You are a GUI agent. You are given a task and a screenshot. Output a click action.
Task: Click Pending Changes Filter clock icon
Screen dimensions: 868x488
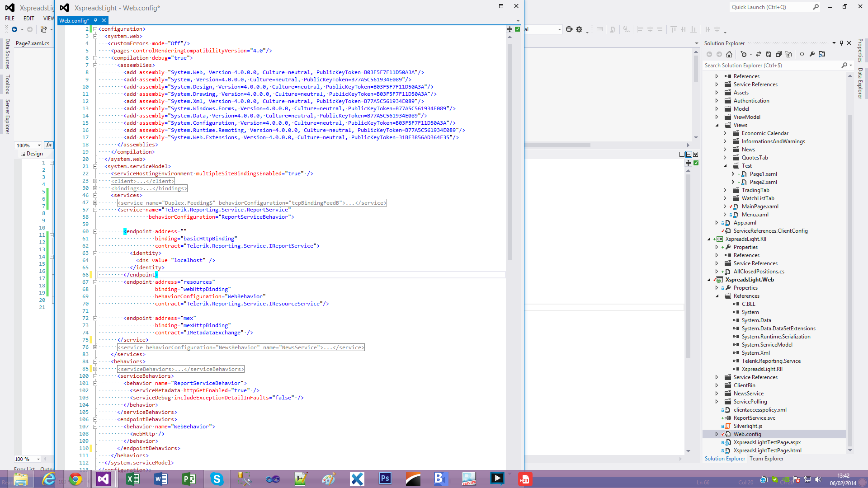(744, 54)
